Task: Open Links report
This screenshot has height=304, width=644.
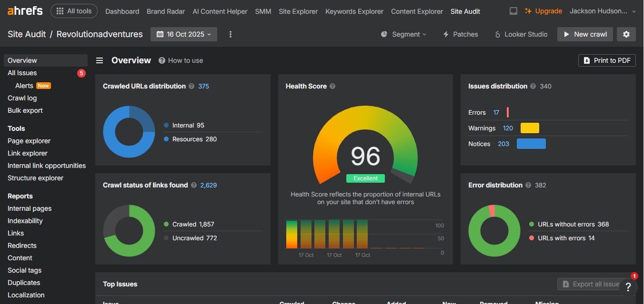Action: (x=16, y=233)
